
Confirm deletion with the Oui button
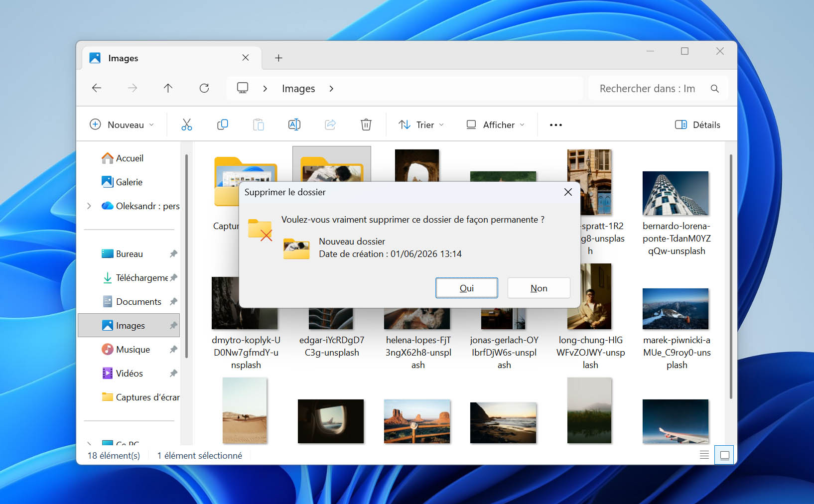(x=467, y=288)
